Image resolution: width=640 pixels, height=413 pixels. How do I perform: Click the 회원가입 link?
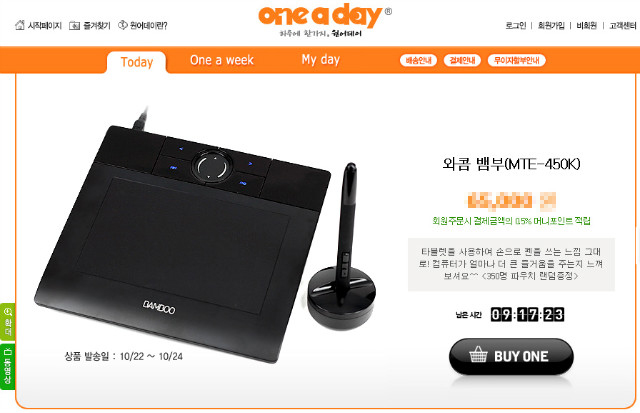coord(551,26)
